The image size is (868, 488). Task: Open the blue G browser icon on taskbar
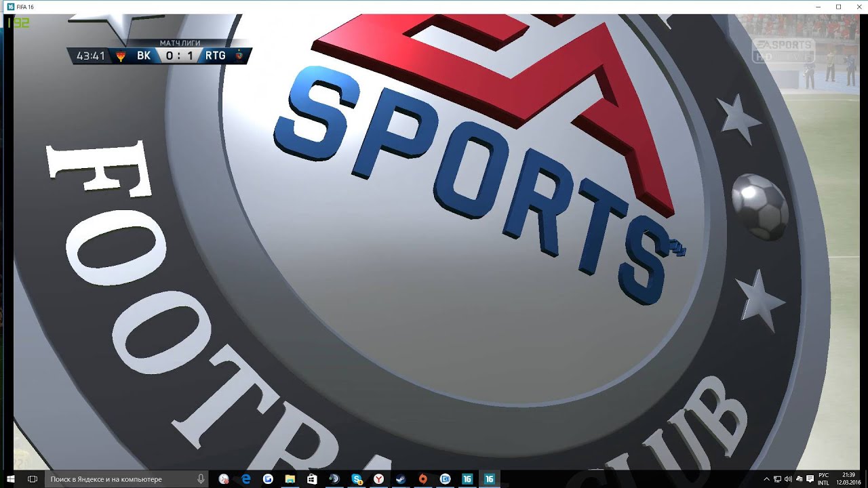[x=268, y=479]
